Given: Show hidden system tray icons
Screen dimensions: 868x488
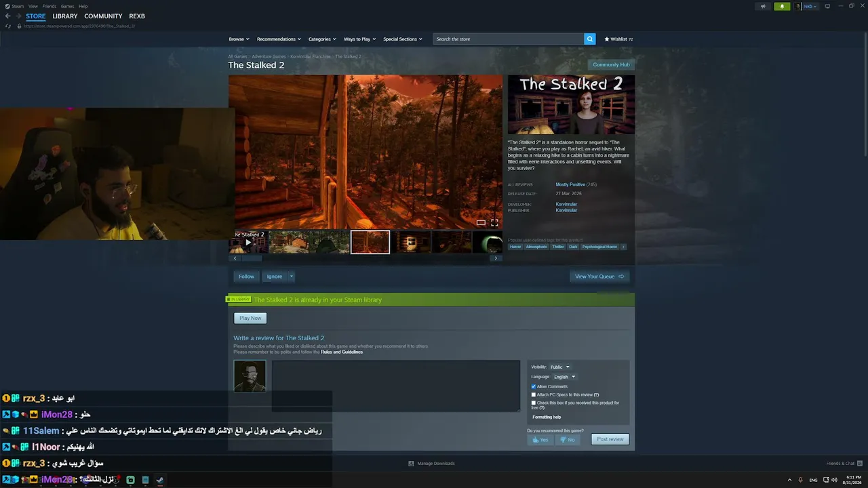Looking at the screenshot, I should point(791,480).
